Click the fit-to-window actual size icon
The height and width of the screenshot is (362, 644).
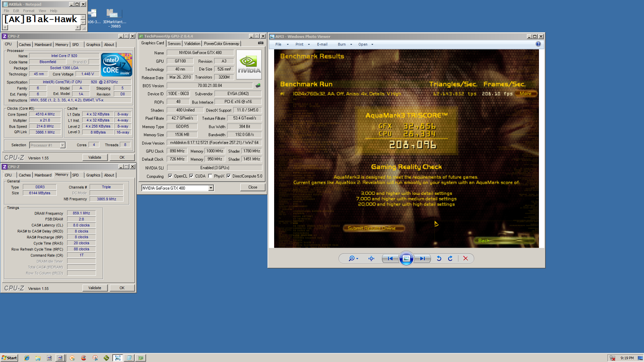[371, 259]
